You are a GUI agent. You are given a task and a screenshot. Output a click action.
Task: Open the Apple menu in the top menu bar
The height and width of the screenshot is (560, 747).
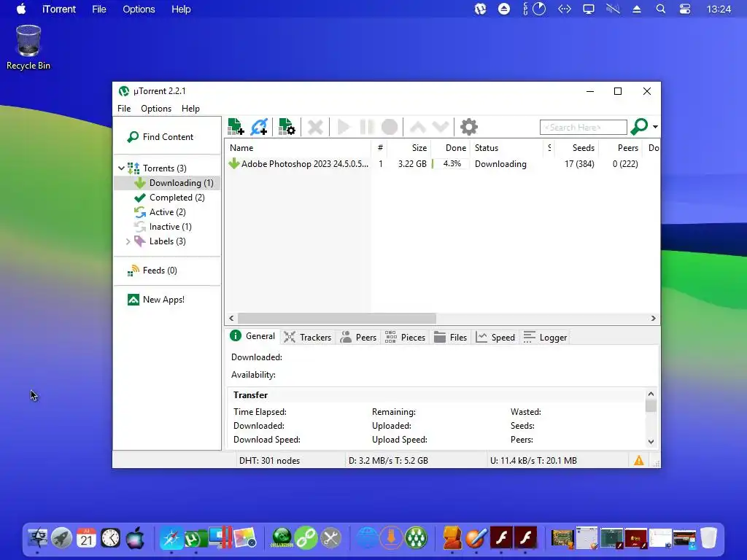(21, 9)
